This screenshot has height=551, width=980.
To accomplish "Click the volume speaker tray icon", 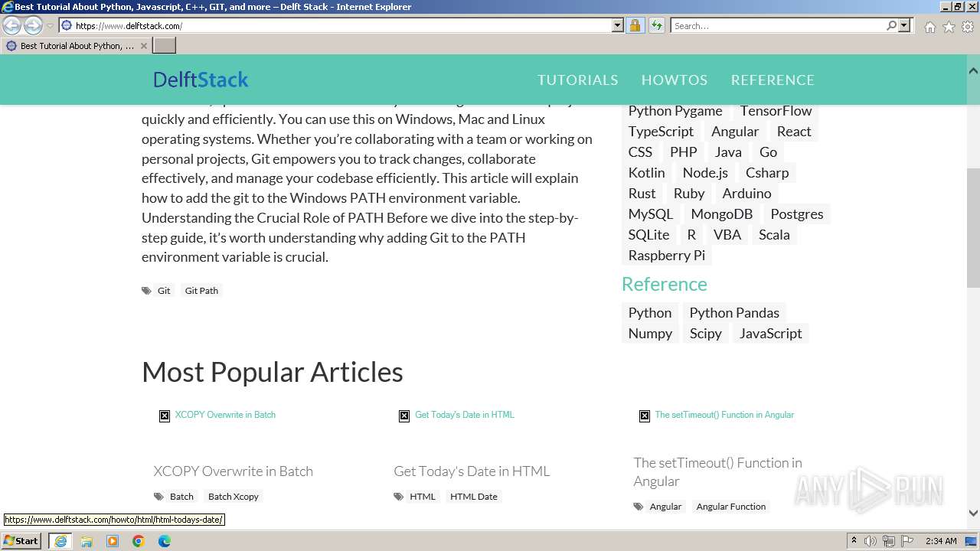I will (870, 541).
